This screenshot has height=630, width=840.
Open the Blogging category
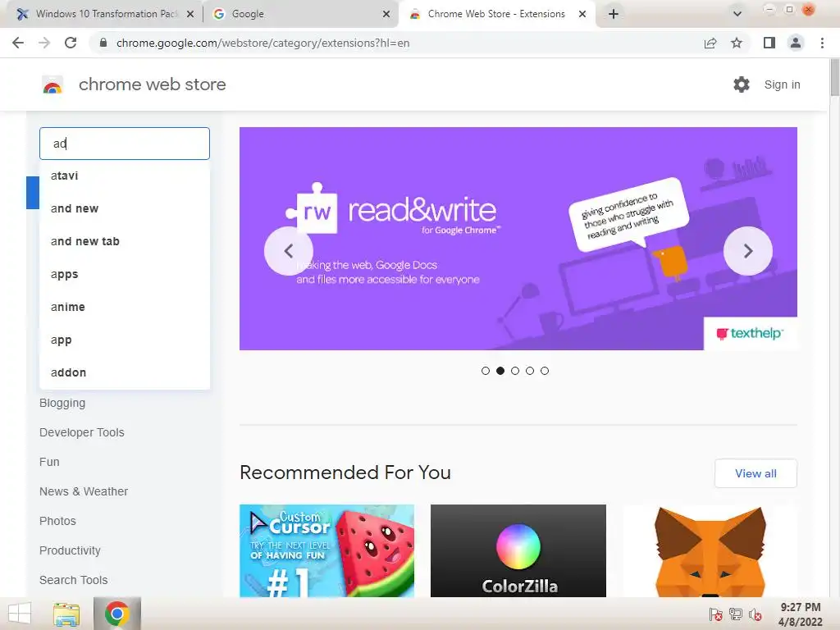point(62,403)
